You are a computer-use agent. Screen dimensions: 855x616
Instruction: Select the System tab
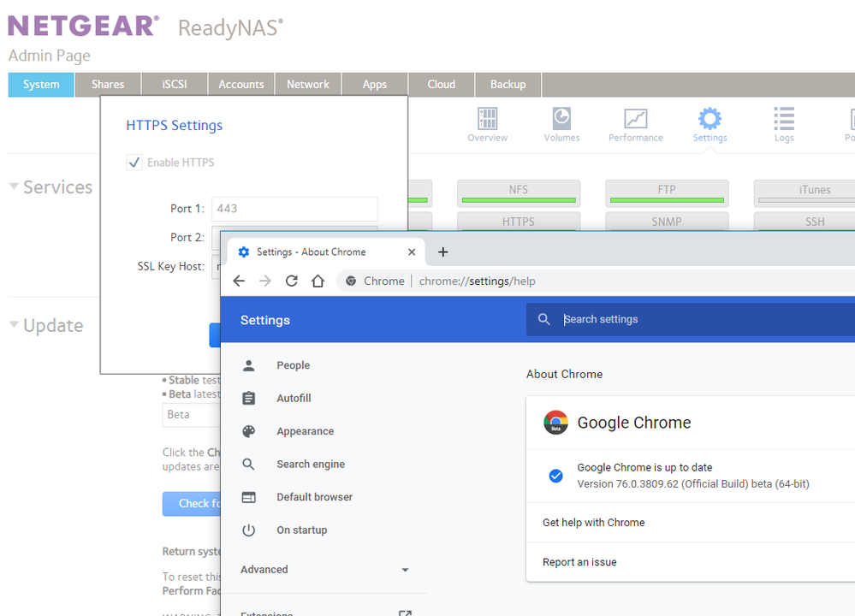[41, 85]
